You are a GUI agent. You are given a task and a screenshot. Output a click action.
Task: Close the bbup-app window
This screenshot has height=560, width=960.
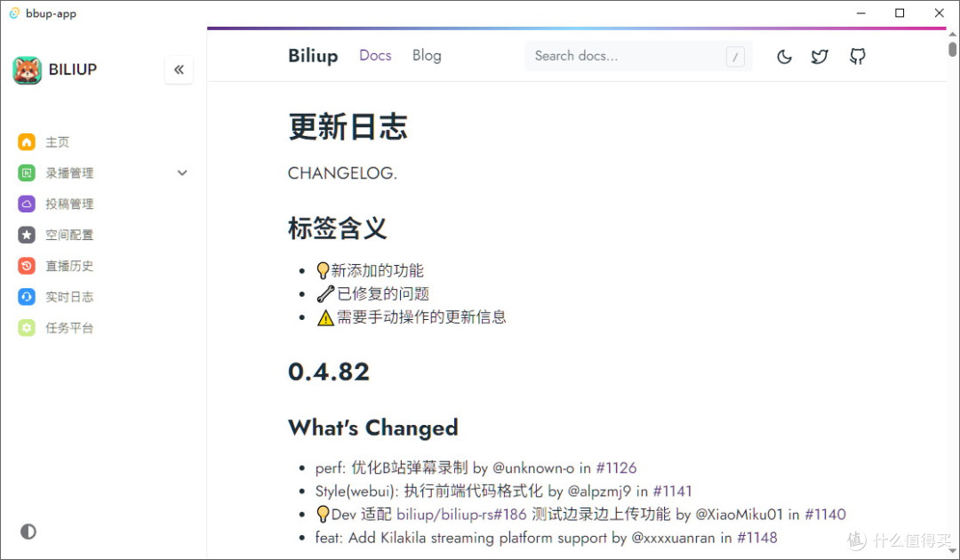(x=940, y=12)
